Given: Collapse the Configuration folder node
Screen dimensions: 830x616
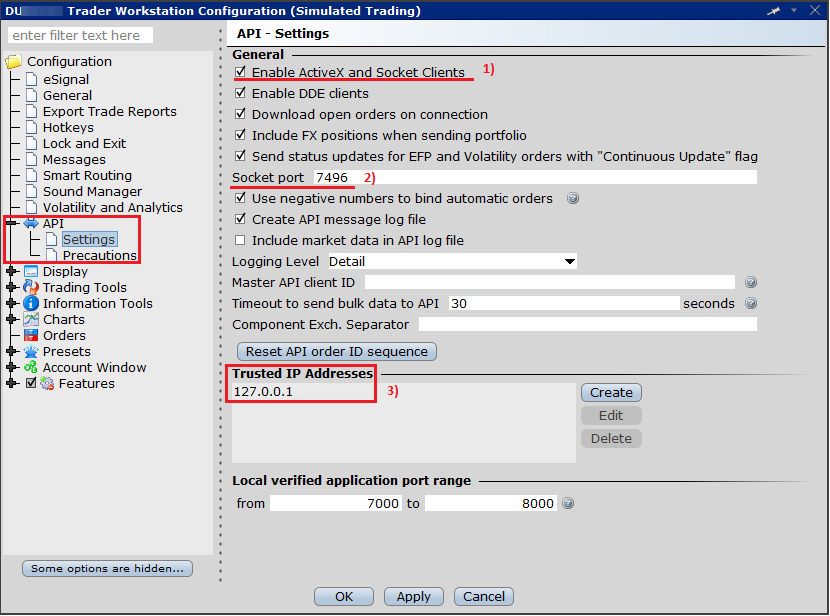Looking at the screenshot, I should click(x=13, y=61).
